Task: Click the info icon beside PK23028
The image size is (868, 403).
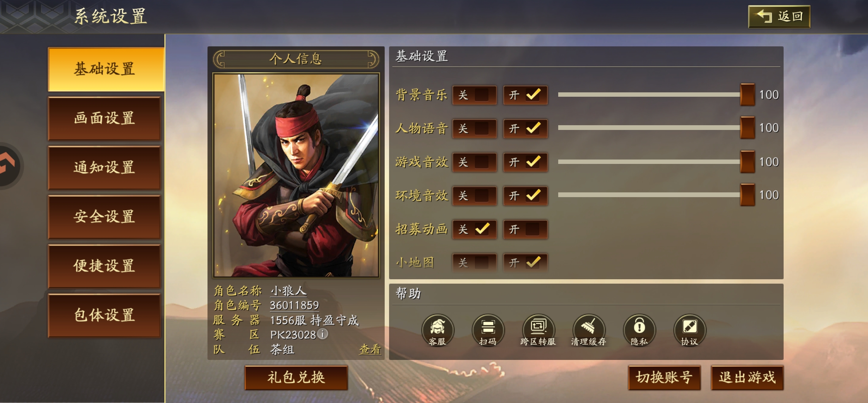Action: click(323, 334)
